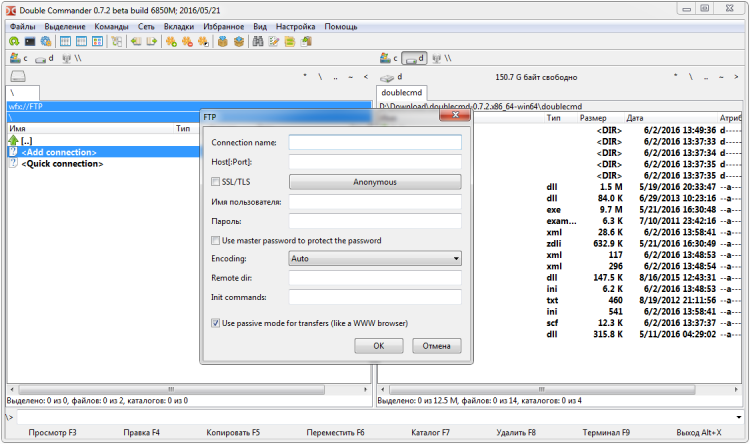Screen dimensions: 750x444
Task: Open the terminal window toolbar icon
Action: [x=30, y=42]
